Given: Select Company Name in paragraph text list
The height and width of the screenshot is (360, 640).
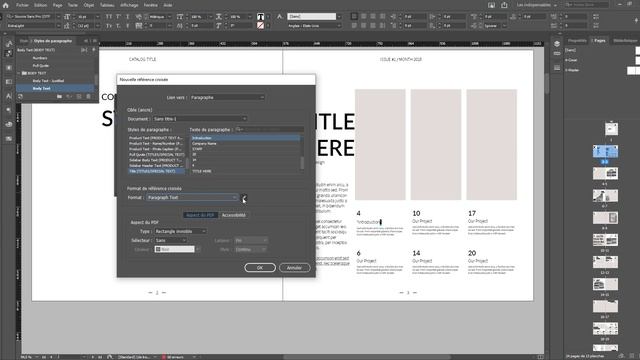Looking at the screenshot, I should [x=245, y=144].
